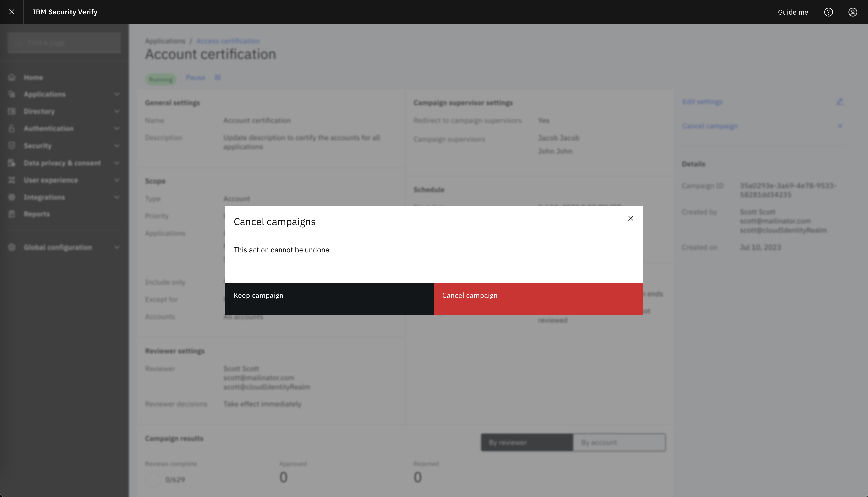Image resolution: width=868 pixels, height=497 pixels.
Task: Open the user profile avatar icon
Action: [853, 12]
